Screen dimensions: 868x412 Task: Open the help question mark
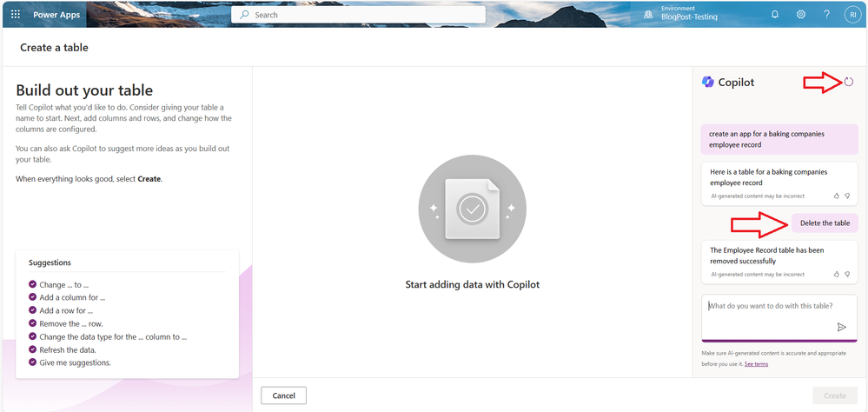point(826,15)
